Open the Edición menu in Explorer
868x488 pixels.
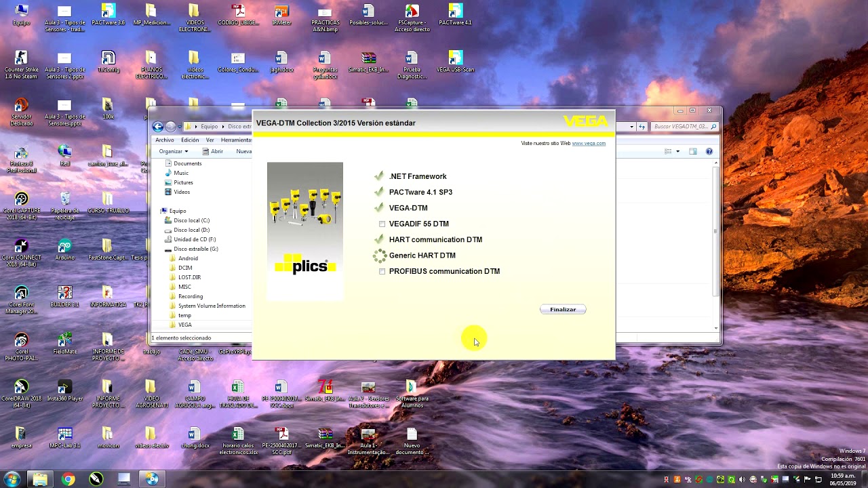point(190,140)
